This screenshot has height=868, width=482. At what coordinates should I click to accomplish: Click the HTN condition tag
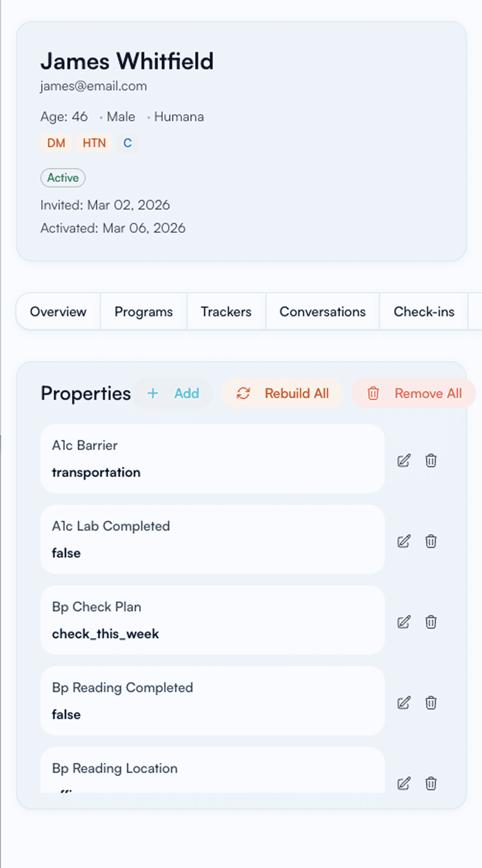tap(94, 143)
